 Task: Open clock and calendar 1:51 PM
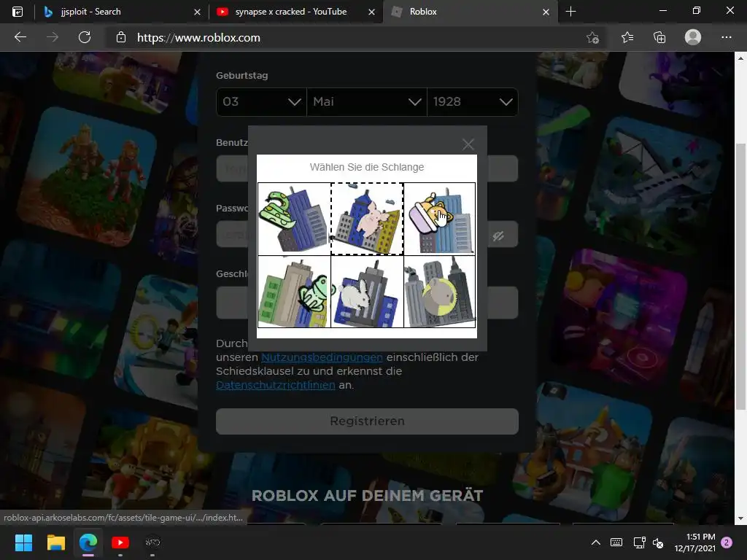click(694, 542)
